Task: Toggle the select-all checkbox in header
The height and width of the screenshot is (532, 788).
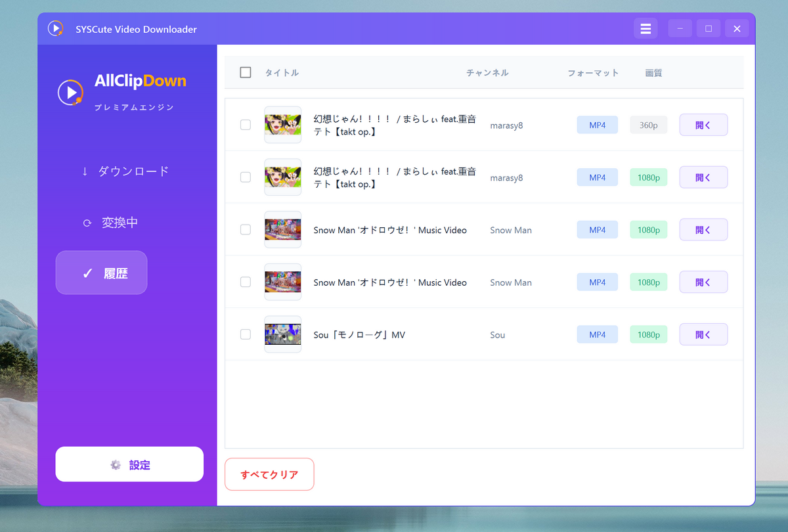Action: (x=246, y=72)
